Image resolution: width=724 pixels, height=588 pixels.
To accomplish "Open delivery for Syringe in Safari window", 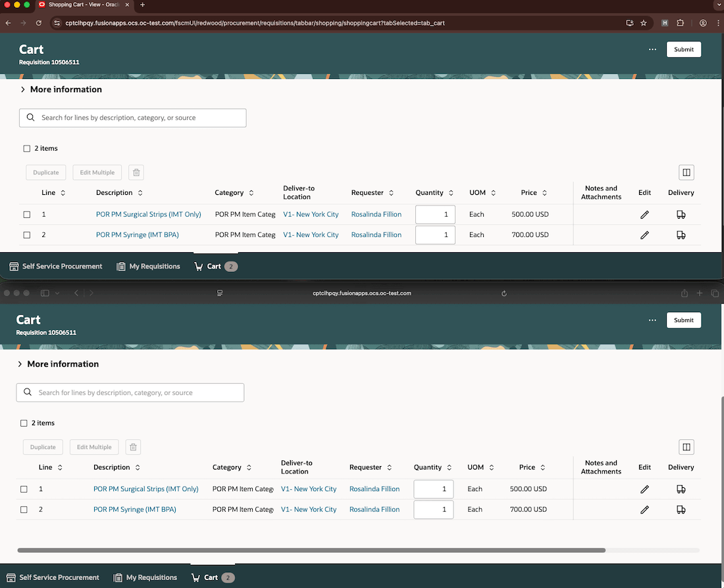I will pyautogui.click(x=681, y=510).
